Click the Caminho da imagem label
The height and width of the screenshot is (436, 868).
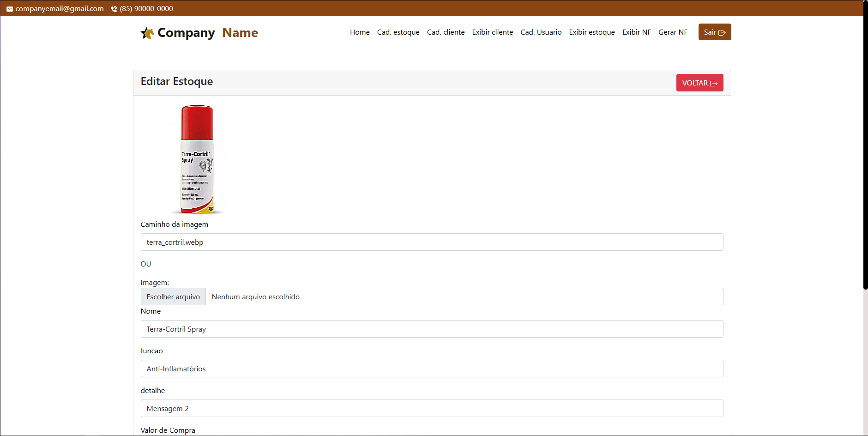pos(175,224)
